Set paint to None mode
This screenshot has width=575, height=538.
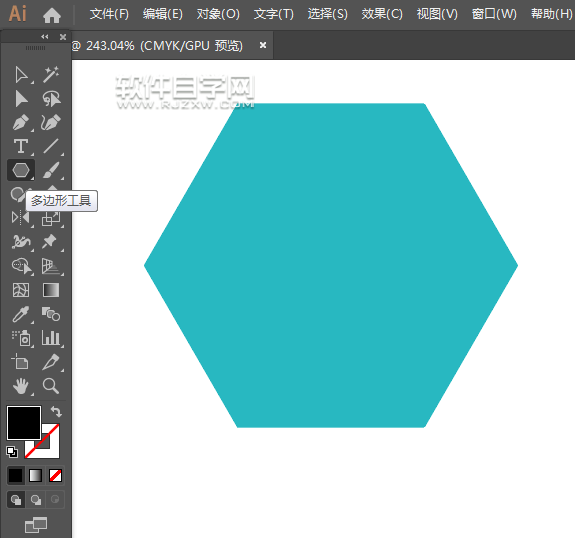coord(55,476)
